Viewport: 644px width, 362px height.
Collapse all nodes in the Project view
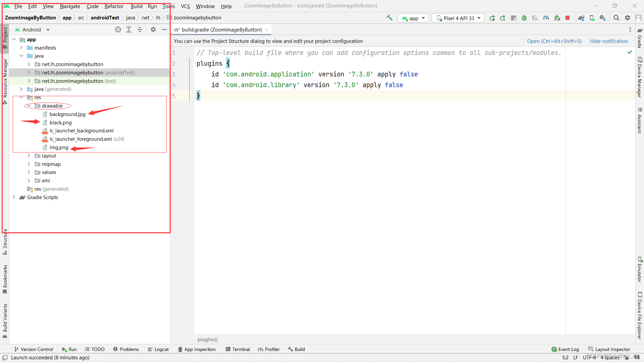pos(140,29)
